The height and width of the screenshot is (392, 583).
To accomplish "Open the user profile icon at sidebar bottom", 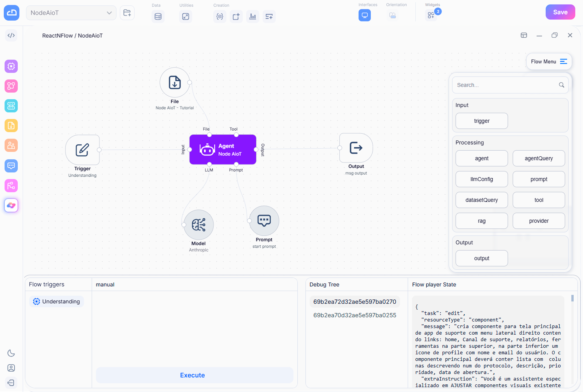I will (11, 368).
